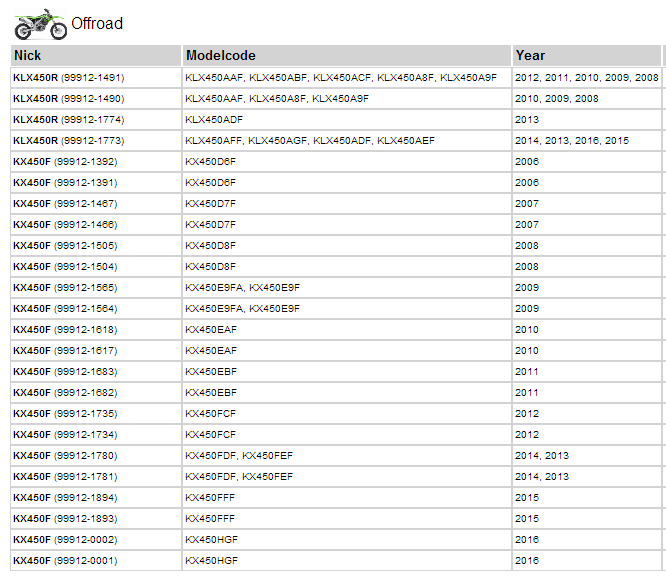This screenshot has height=577, width=666.
Task: Select KX450F (99912-1894) entry
Action: point(65,498)
